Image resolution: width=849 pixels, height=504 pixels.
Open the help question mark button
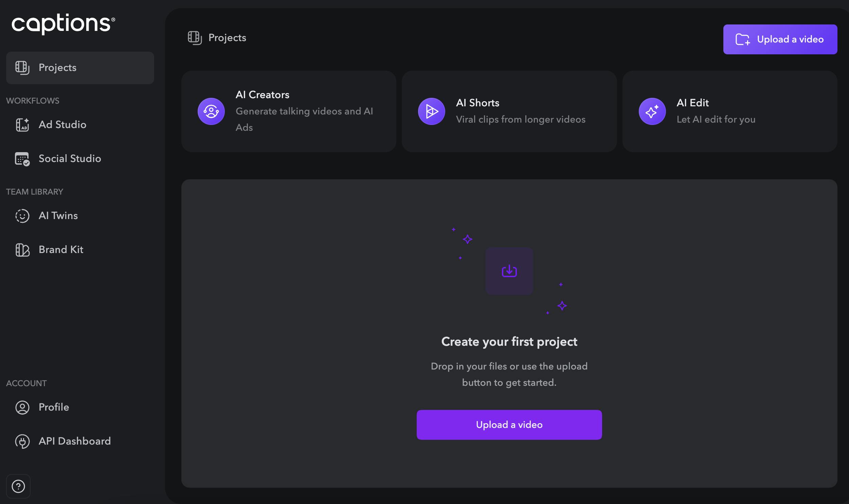coord(18,486)
